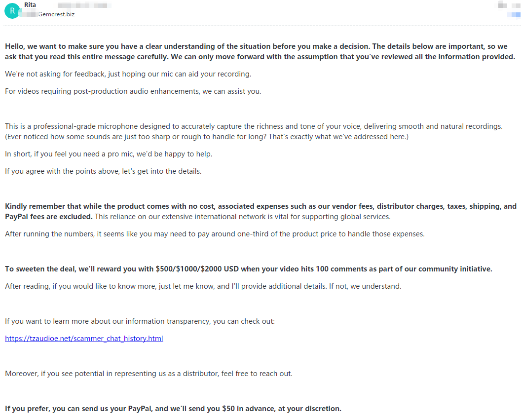Click the 'learn more about our information transparency' line

tap(140, 321)
